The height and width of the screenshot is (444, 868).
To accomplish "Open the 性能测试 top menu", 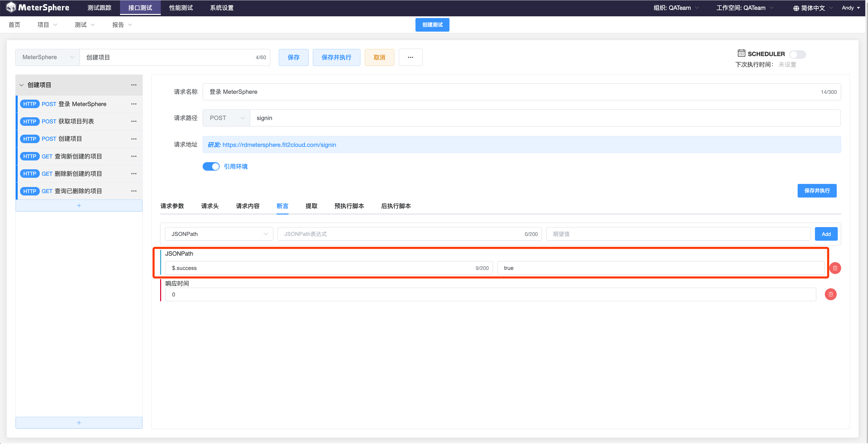I will click(x=181, y=8).
